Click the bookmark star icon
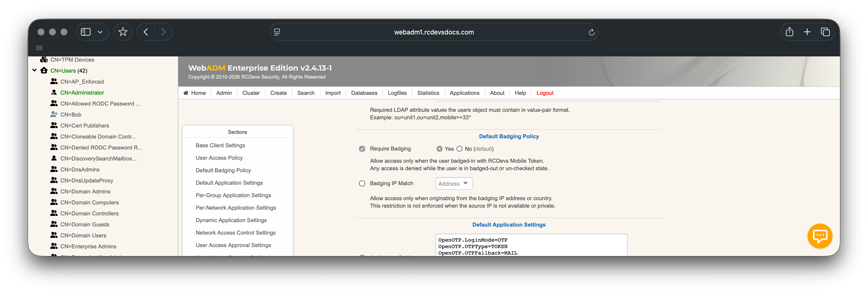The width and height of the screenshot is (868, 293). tap(123, 32)
